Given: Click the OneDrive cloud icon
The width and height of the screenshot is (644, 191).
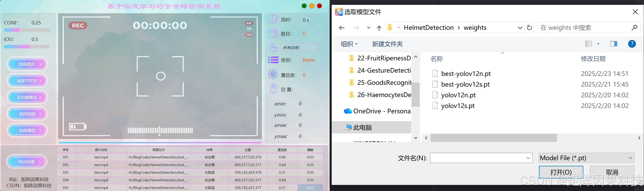Looking at the screenshot, I should [348, 111].
